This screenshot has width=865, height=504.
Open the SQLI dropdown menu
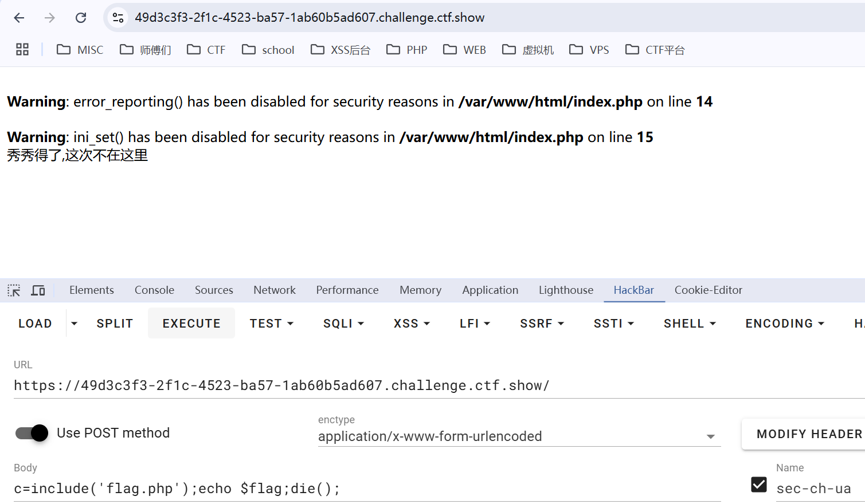point(343,324)
